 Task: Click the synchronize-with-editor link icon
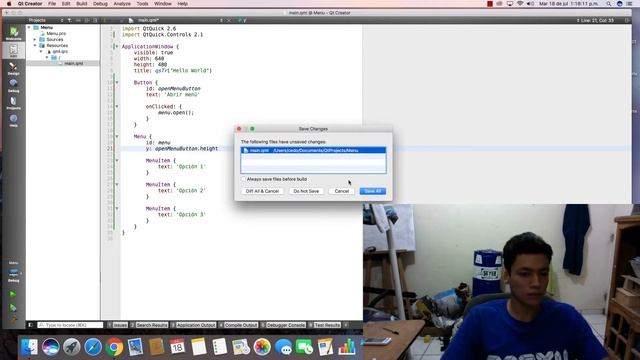(78, 20)
